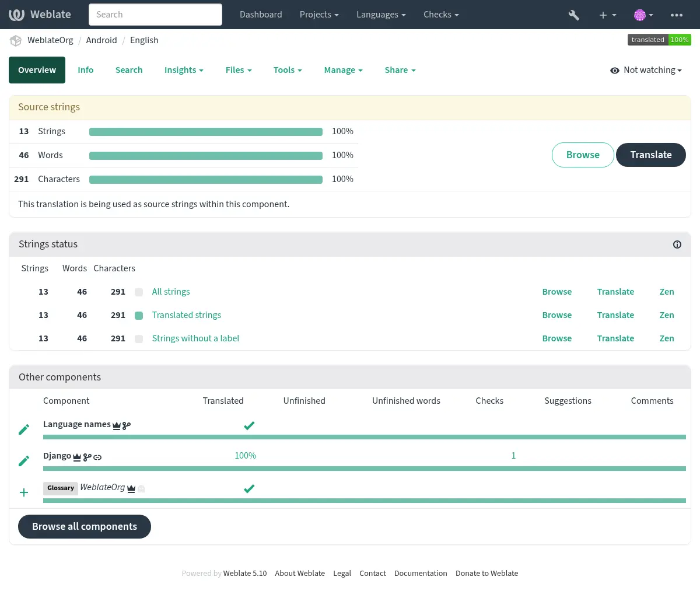This screenshot has height=608, width=700.
Task: Click the WeblateOrg project box icon
Action: tap(16, 40)
